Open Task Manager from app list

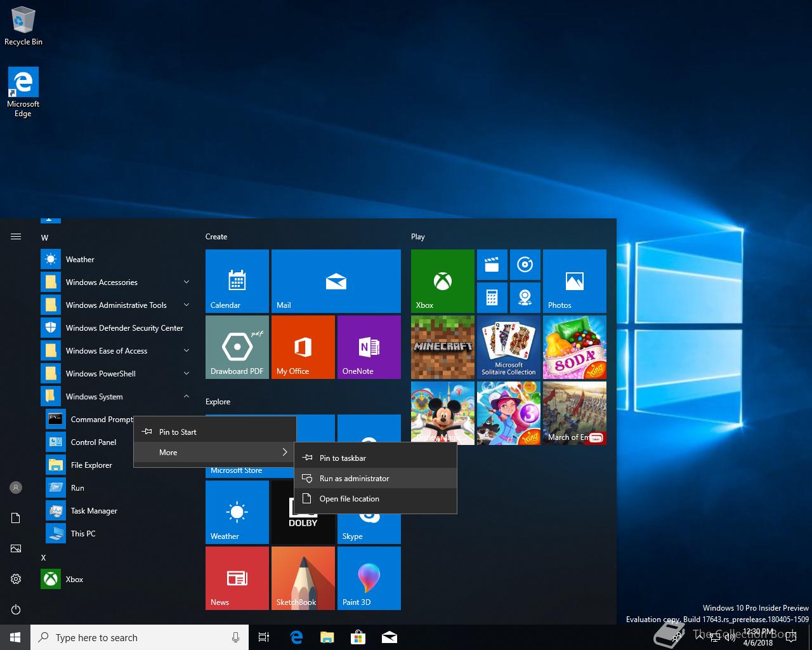[x=117, y=511]
